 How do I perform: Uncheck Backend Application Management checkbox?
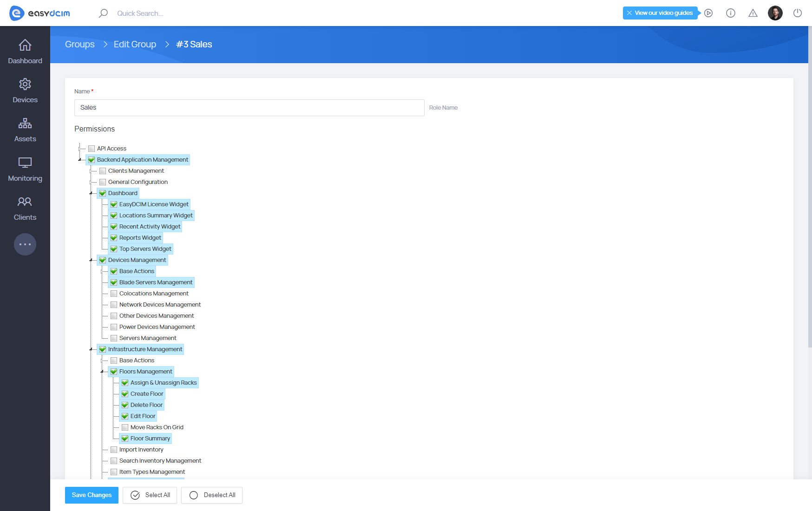pyautogui.click(x=92, y=160)
